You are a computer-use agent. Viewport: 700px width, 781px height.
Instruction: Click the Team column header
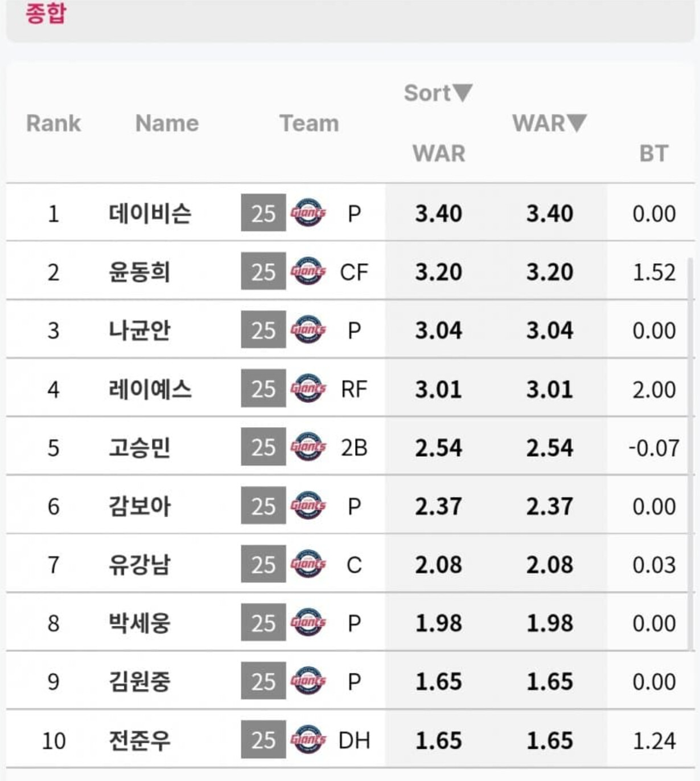coord(309,123)
